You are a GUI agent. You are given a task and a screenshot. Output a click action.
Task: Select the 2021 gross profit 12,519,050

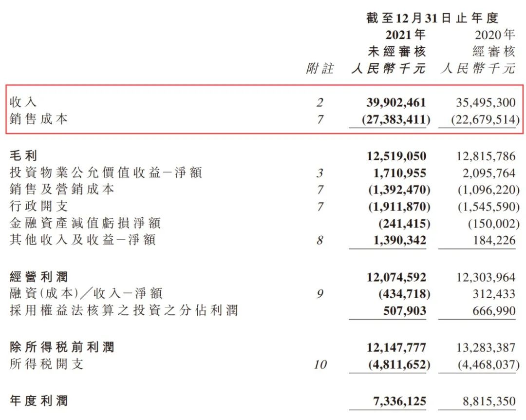[396, 156]
